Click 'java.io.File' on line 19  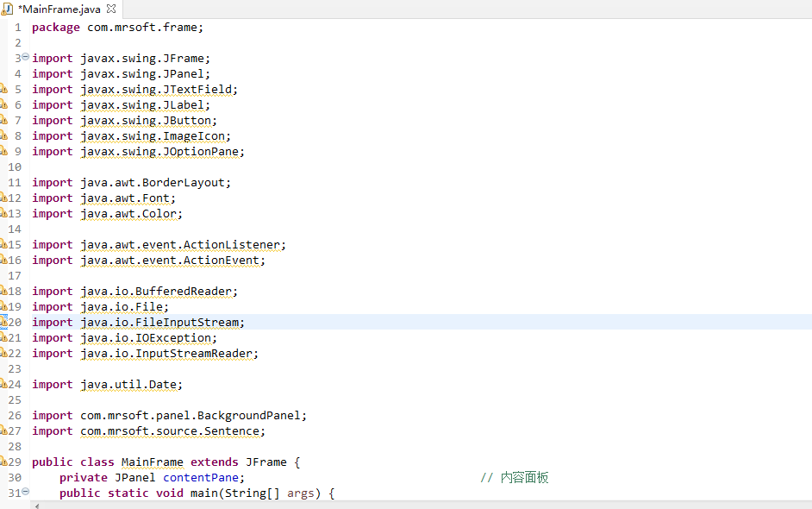pyautogui.click(x=122, y=307)
